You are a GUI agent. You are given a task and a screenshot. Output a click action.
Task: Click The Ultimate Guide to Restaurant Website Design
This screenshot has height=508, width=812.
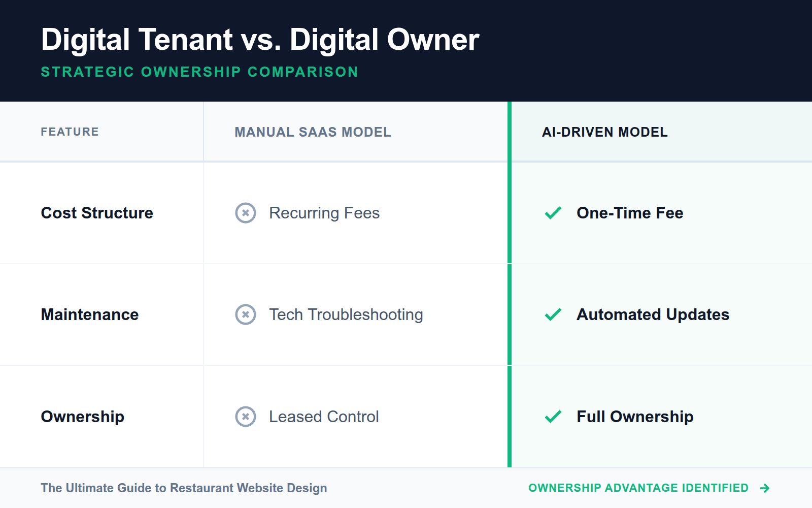(x=184, y=488)
